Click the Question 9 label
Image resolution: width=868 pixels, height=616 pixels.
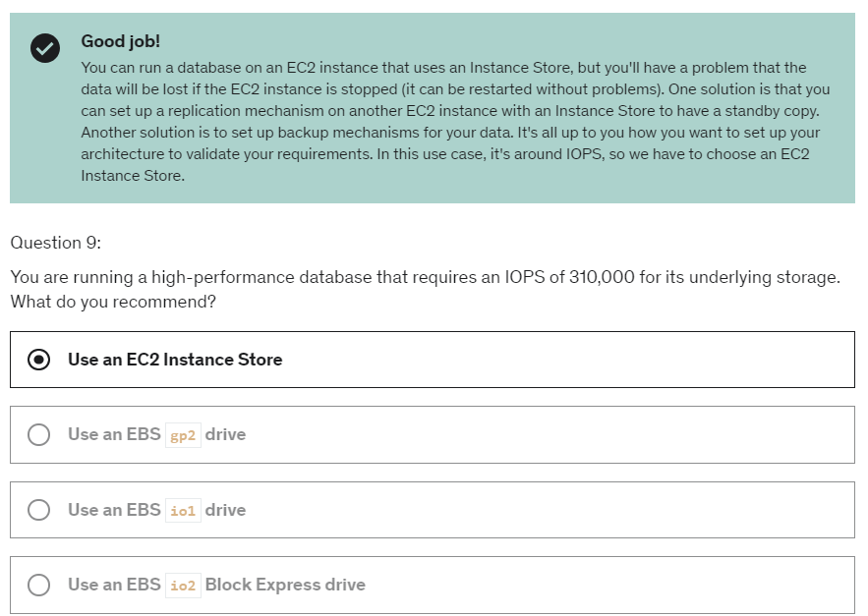point(50,242)
